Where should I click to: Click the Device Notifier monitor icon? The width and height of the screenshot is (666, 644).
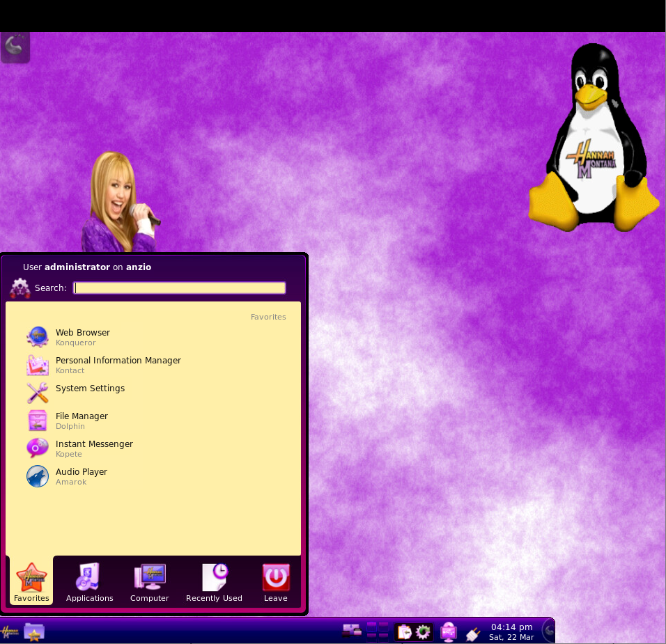click(x=448, y=631)
